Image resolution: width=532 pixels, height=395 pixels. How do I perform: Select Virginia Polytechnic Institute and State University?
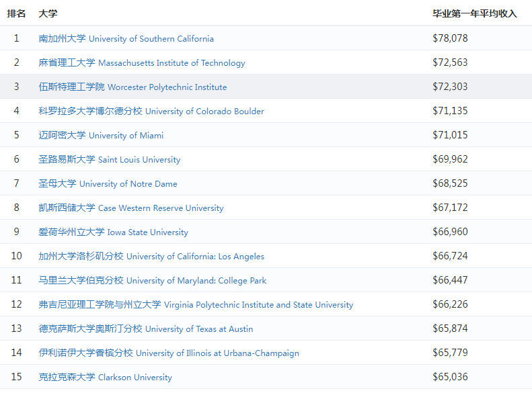(x=196, y=305)
